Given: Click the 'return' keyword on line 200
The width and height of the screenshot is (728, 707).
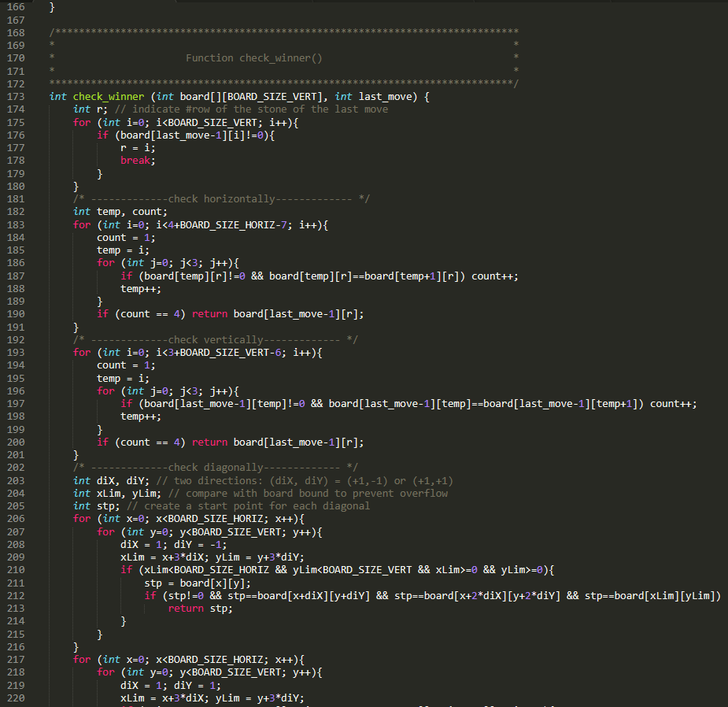Looking at the screenshot, I should (x=209, y=442).
